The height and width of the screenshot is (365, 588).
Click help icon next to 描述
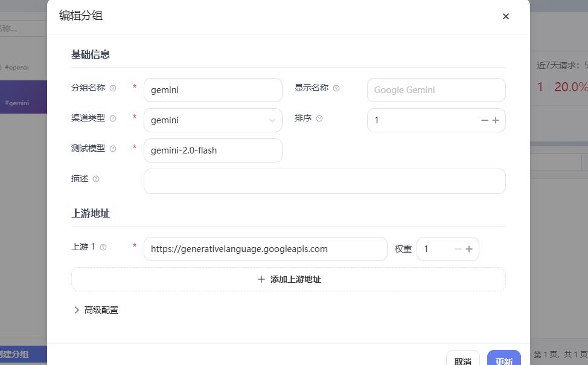96,179
